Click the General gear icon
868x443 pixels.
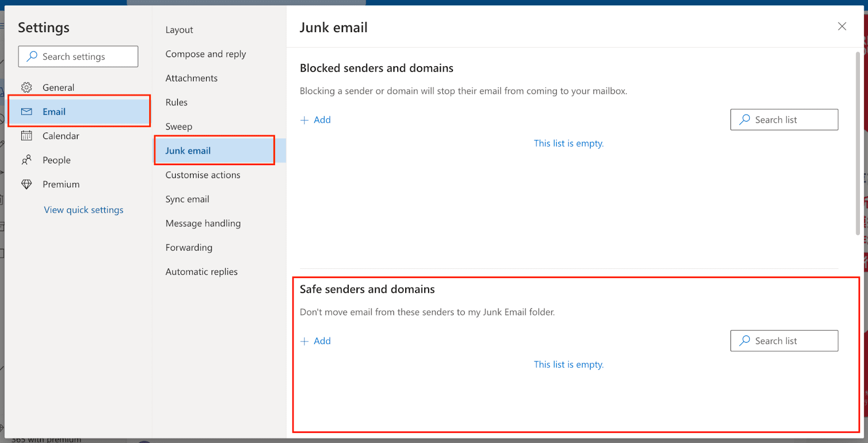tap(27, 87)
